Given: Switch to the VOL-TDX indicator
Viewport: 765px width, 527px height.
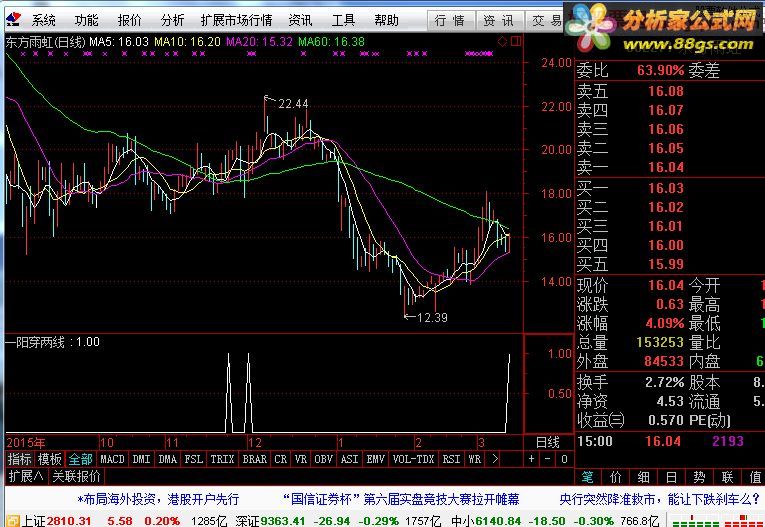Looking at the screenshot, I should pos(413,459).
